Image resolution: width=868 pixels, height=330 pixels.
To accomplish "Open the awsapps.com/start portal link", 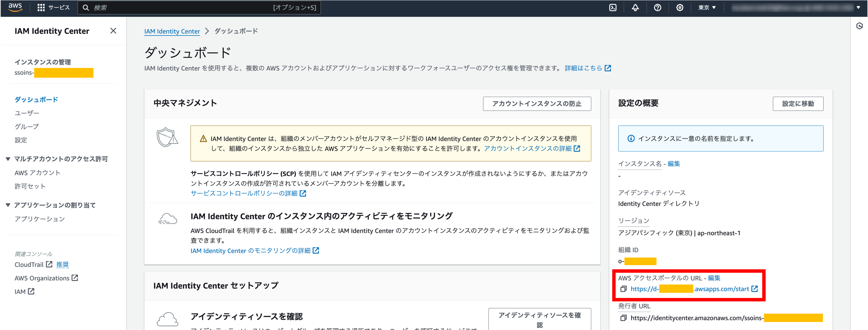I will (690, 289).
